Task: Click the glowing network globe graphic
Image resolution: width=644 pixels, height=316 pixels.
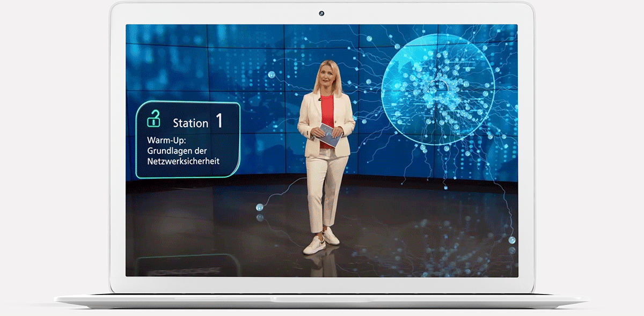Action: coord(437,90)
